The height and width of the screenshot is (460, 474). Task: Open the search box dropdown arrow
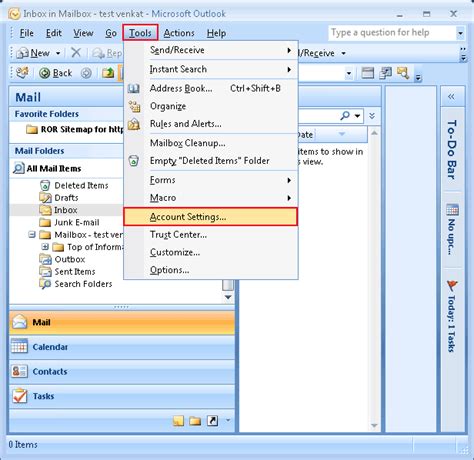pyautogui.click(x=358, y=116)
